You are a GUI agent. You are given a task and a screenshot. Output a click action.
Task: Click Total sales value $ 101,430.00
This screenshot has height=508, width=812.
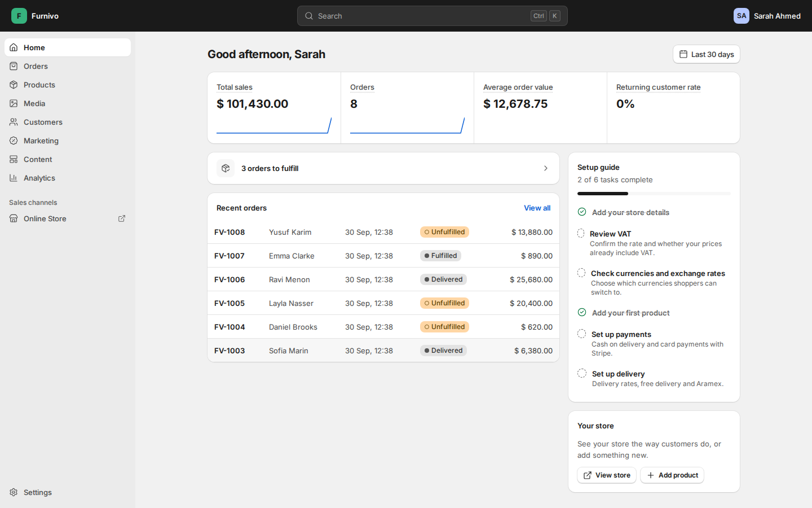click(x=253, y=104)
